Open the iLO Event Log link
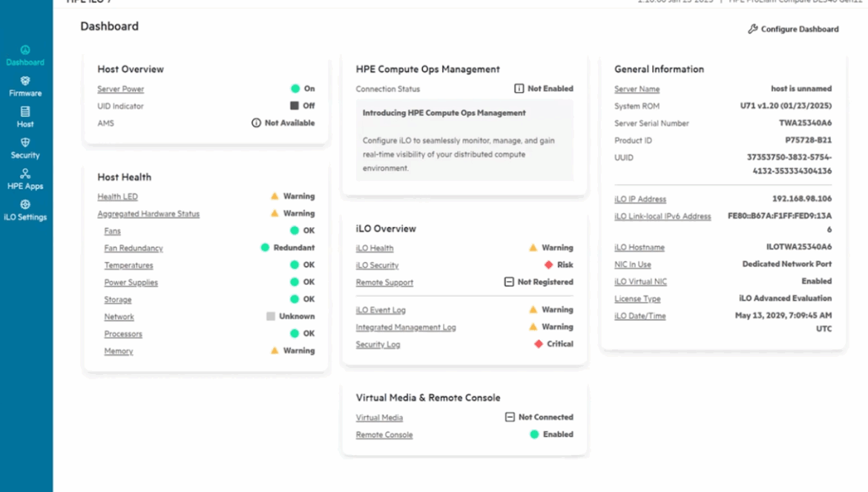This screenshot has width=868, height=492. pos(381,310)
